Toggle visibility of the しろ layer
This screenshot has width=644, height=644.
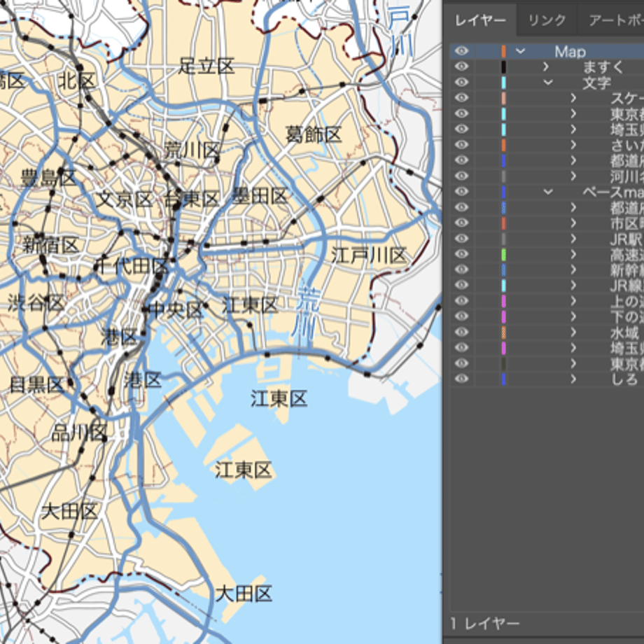pos(461,379)
